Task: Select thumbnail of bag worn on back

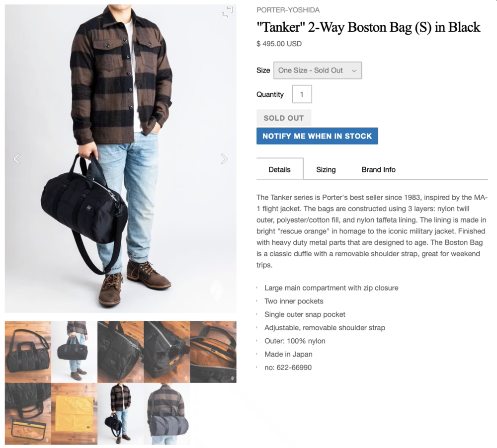Action: 166,414
